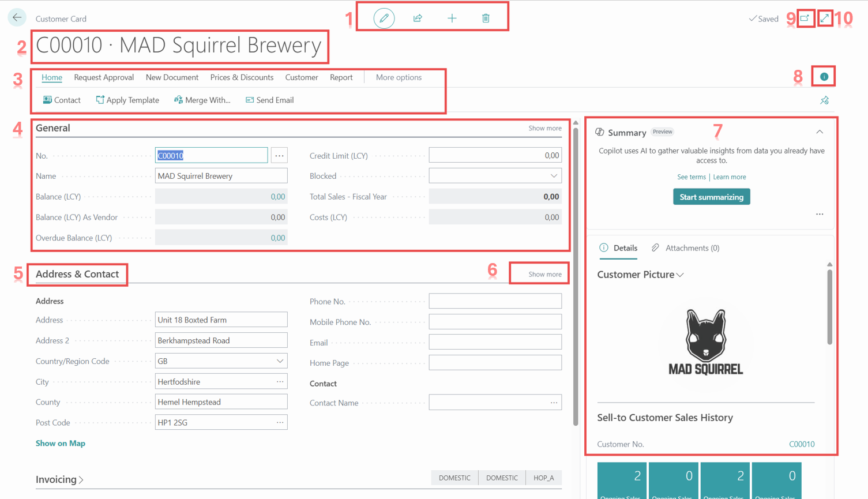The height and width of the screenshot is (499, 868).
Task: Click the MAD Squirrel logo picture
Action: (x=705, y=342)
